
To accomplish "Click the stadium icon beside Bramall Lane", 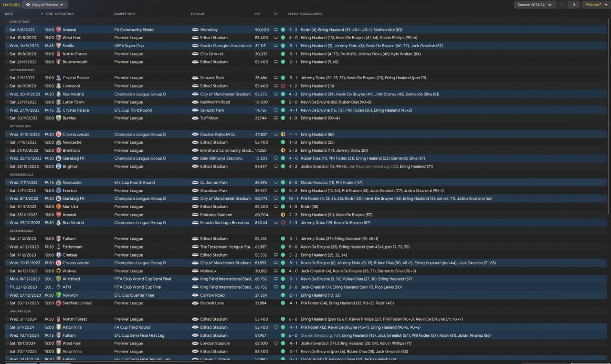I will [195, 303].
